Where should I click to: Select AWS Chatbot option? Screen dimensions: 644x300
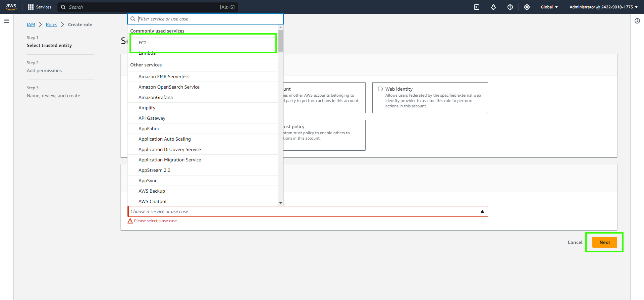pyautogui.click(x=203, y=201)
